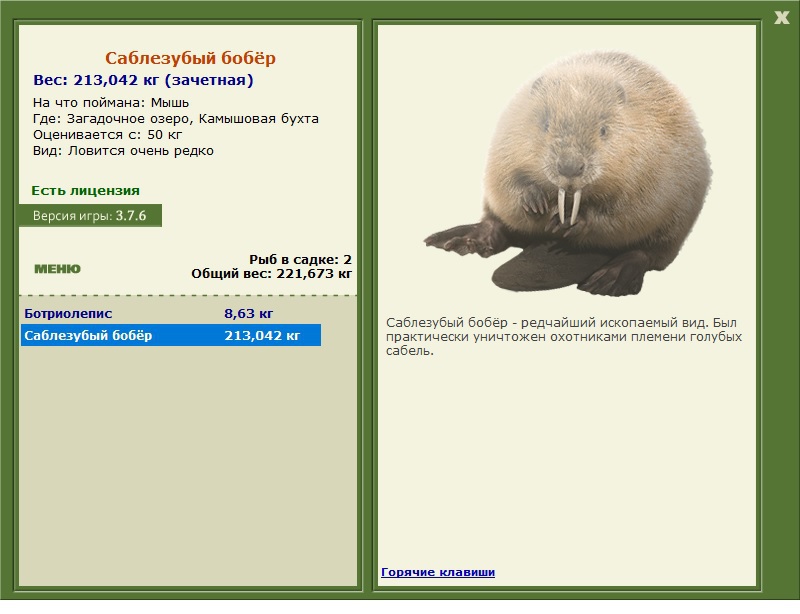Screen dimensions: 800x614
Task: Click the Общий вес total text
Action: pos(271,274)
